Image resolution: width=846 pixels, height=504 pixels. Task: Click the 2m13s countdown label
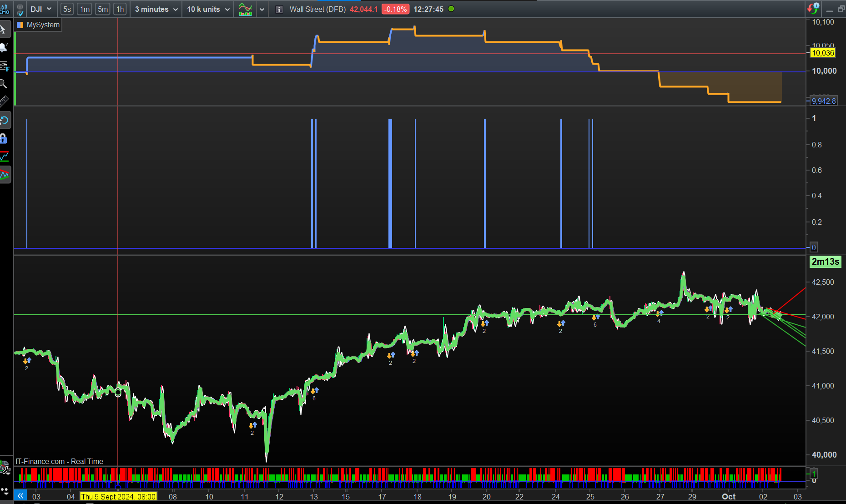pyautogui.click(x=825, y=262)
